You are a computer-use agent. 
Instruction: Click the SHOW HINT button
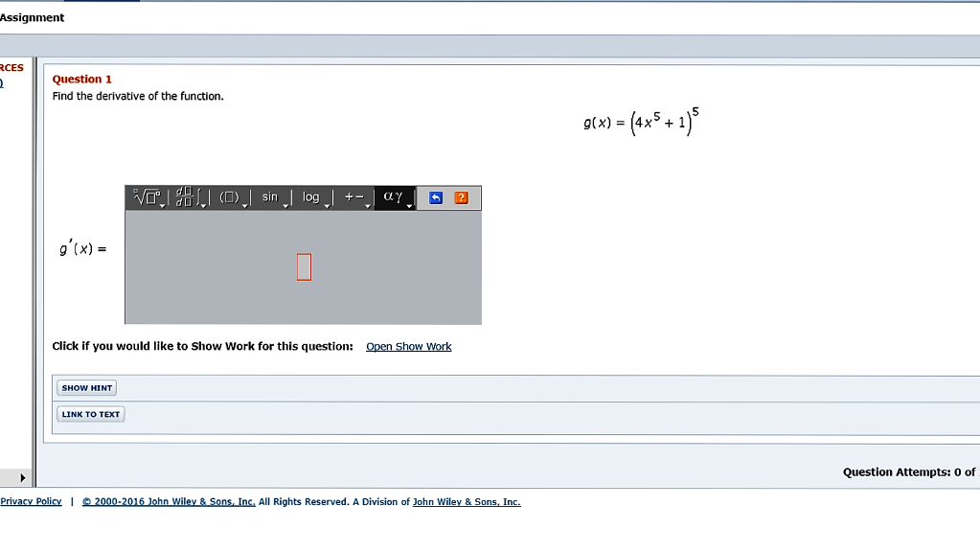coord(86,387)
